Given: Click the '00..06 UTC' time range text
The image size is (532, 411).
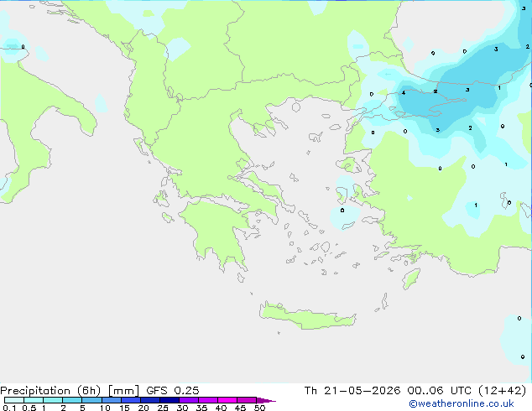Looking at the screenshot, I should point(440,391).
